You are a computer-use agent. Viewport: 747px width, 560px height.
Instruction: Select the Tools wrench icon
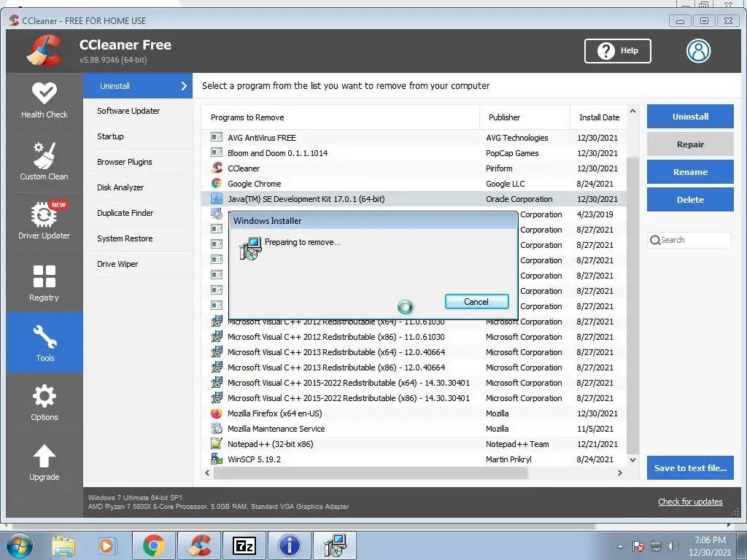click(44, 336)
